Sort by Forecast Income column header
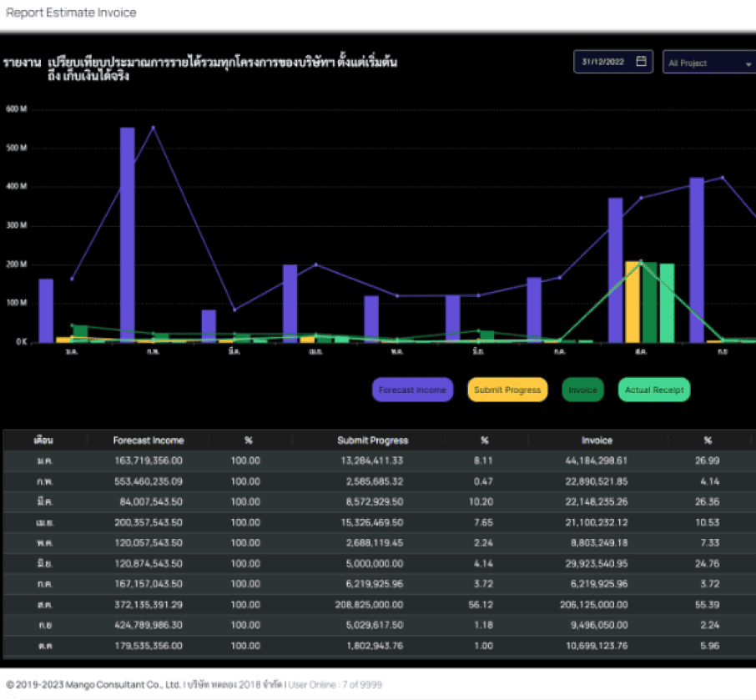 [x=149, y=441]
